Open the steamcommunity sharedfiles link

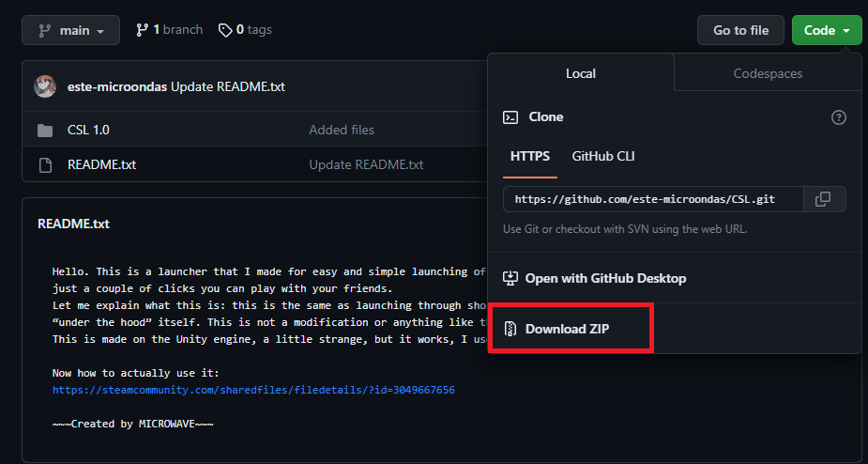(253, 390)
